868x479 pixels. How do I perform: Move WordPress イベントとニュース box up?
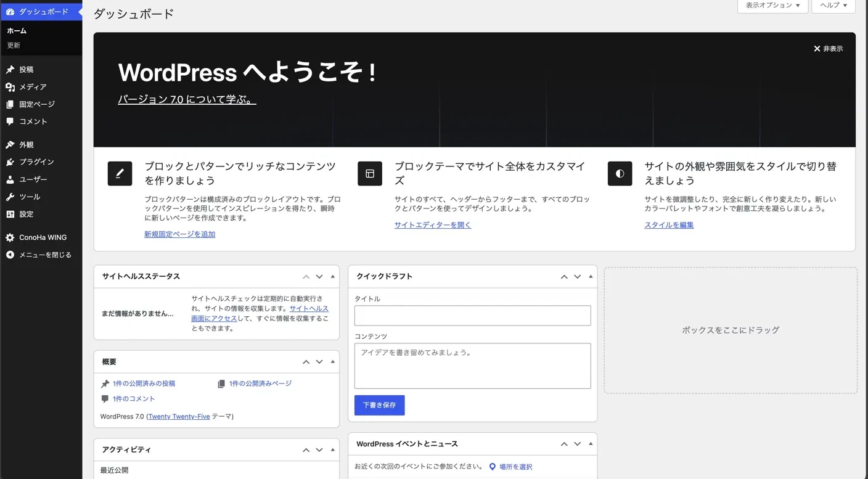(564, 444)
